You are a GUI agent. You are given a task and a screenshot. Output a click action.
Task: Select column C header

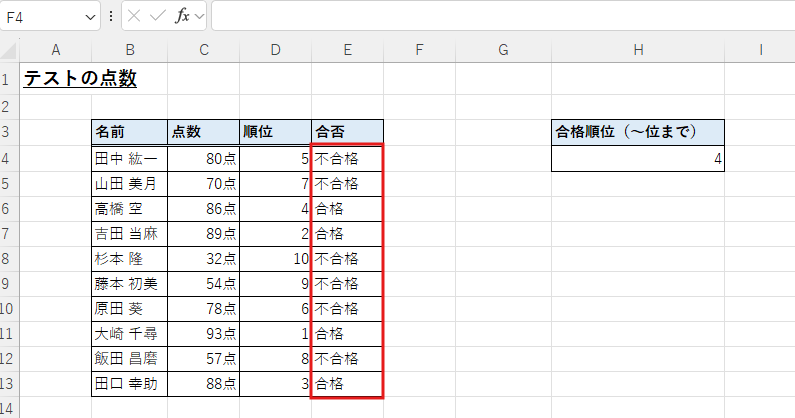pos(203,50)
